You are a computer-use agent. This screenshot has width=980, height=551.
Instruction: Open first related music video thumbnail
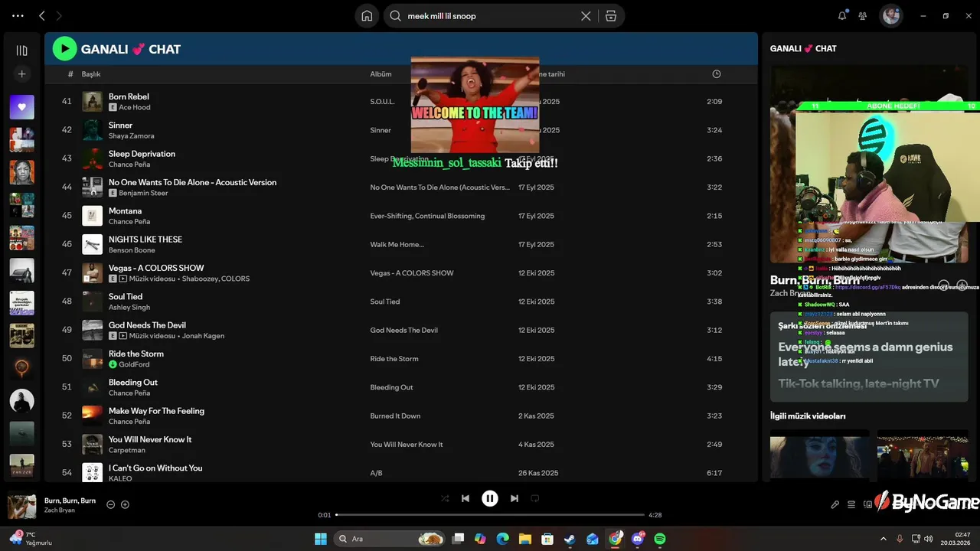[x=819, y=455]
